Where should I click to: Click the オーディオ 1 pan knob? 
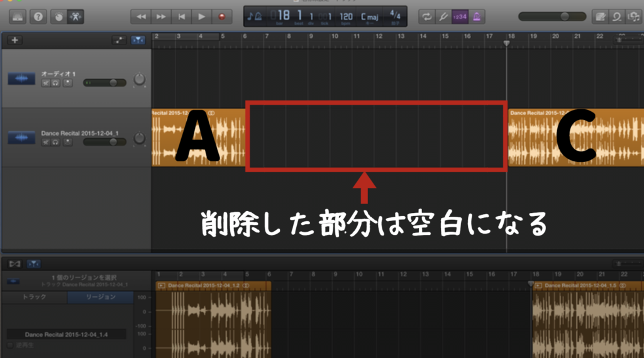(x=139, y=79)
